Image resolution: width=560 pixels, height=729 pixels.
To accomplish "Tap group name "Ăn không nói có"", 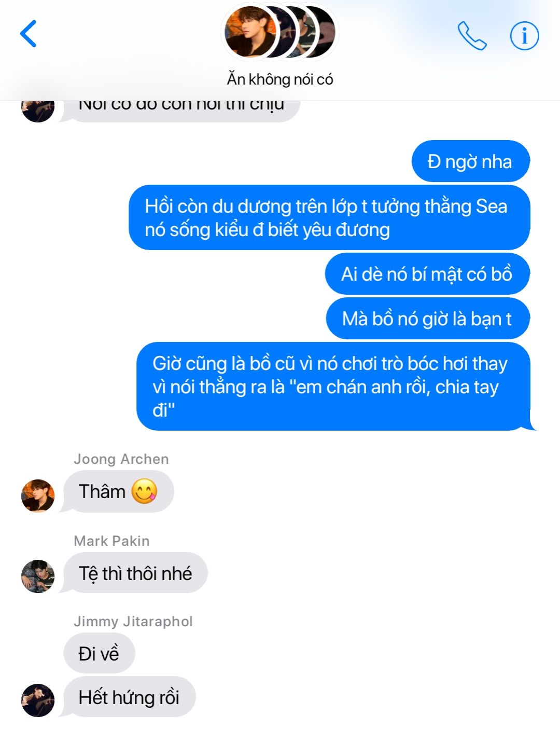I will 280,79.
